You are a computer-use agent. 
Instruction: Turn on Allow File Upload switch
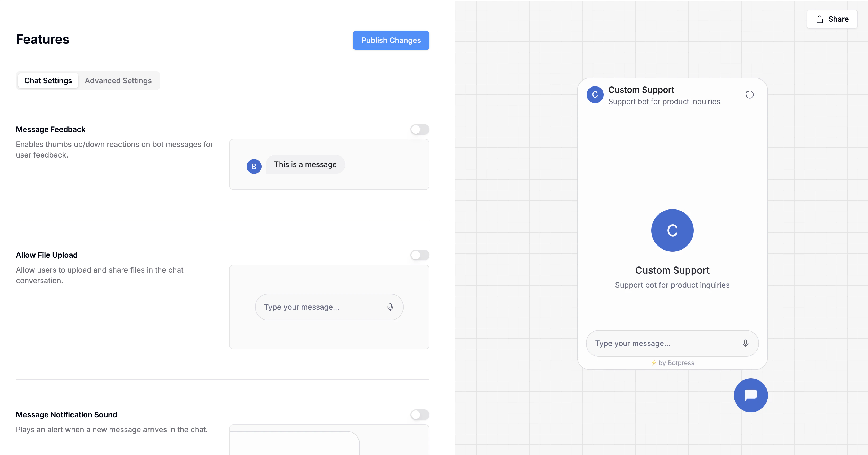coord(419,255)
